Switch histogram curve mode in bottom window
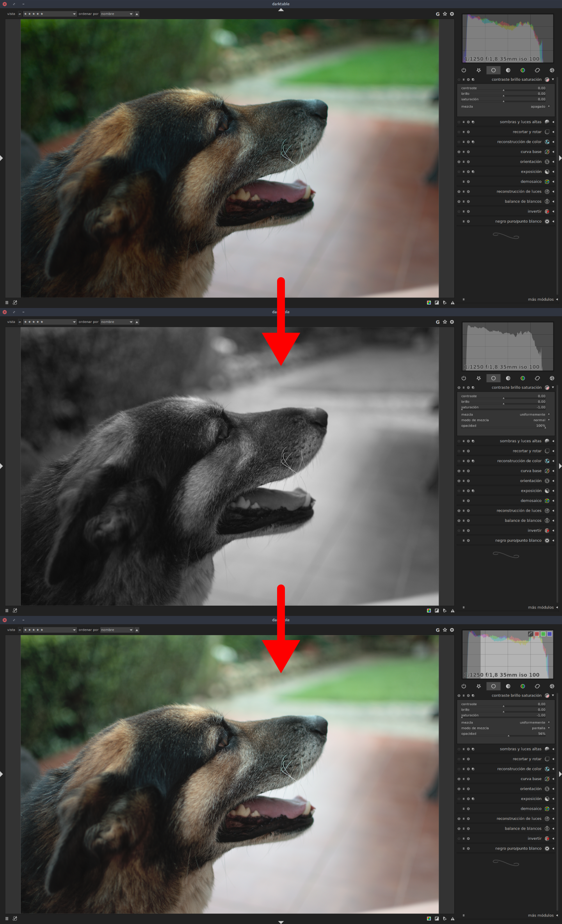This screenshot has width=562, height=924. (530, 634)
